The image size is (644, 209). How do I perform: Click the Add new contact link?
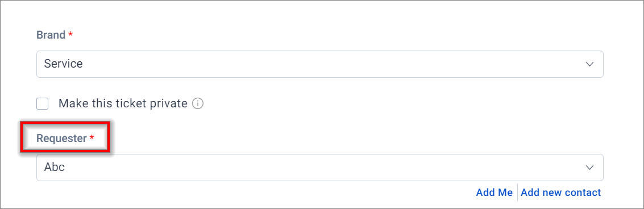pyautogui.click(x=561, y=192)
